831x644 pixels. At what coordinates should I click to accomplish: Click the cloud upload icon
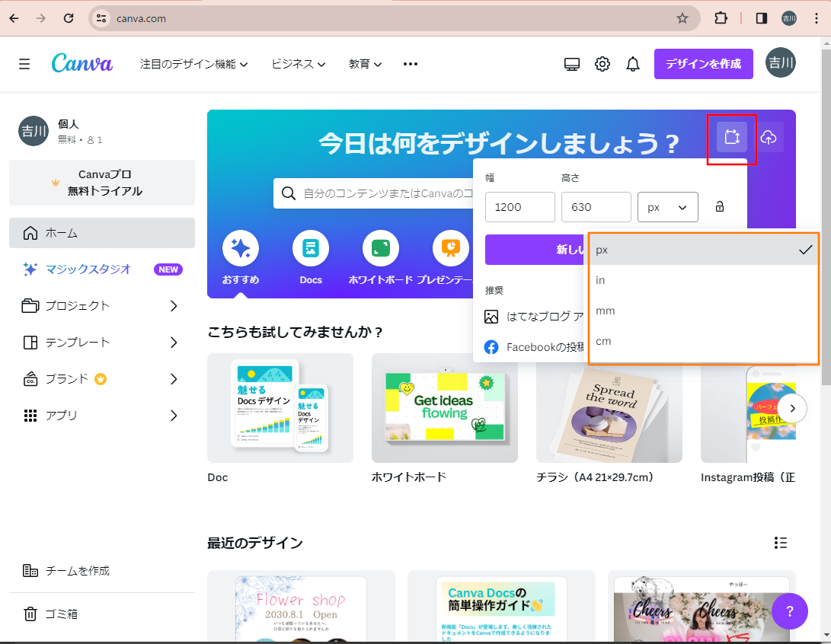pyautogui.click(x=769, y=137)
